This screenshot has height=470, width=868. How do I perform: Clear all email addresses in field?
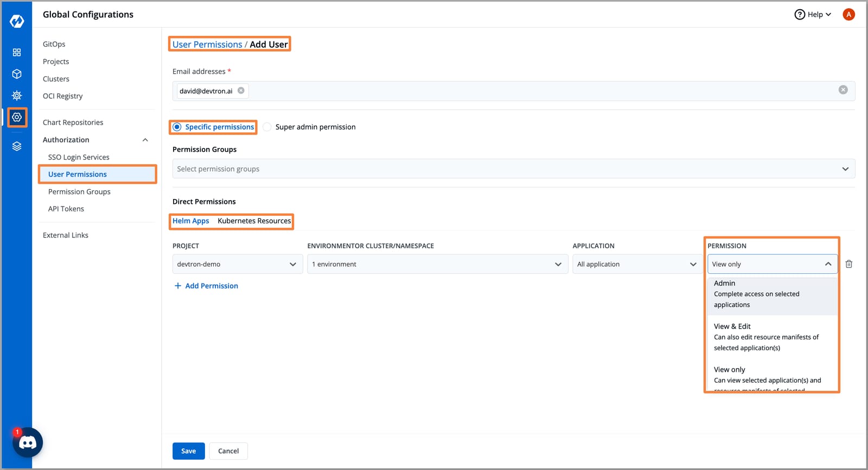point(843,90)
